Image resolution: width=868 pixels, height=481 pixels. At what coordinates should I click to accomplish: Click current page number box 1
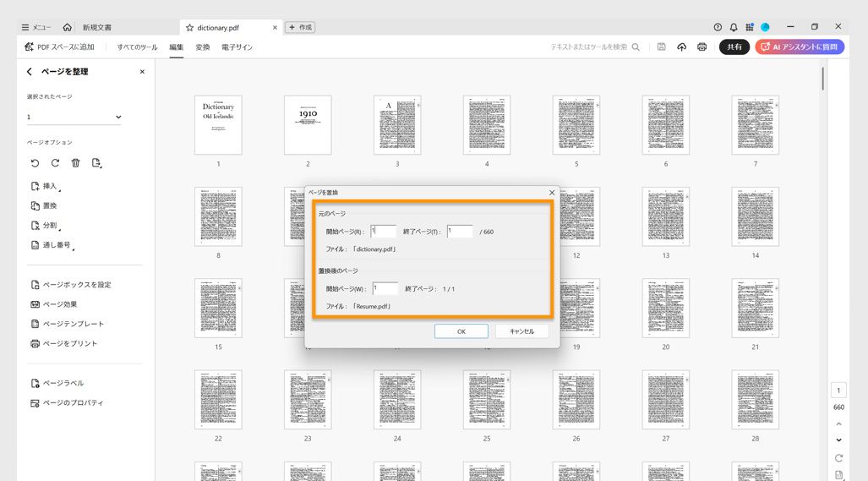[x=838, y=391]
